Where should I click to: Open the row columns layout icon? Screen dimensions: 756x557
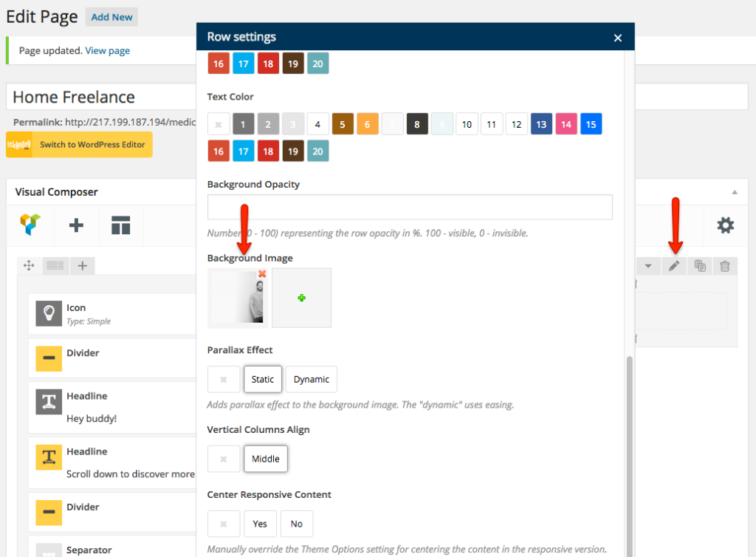click(x=55, y=265)
